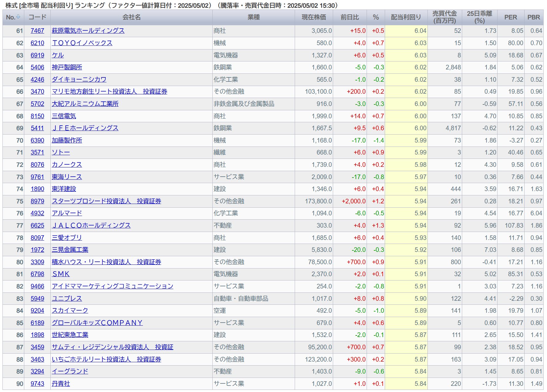Image resolution: width=547 pixels, height=392 pixels.
Task: Open グローバルキッズCOMPANY link
Action: click(97, 323)
